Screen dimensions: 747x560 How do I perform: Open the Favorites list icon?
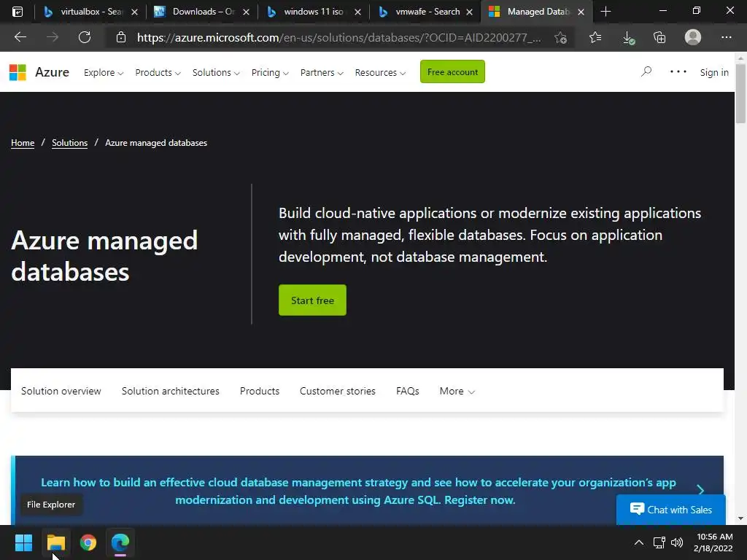[x=595, y=37]
